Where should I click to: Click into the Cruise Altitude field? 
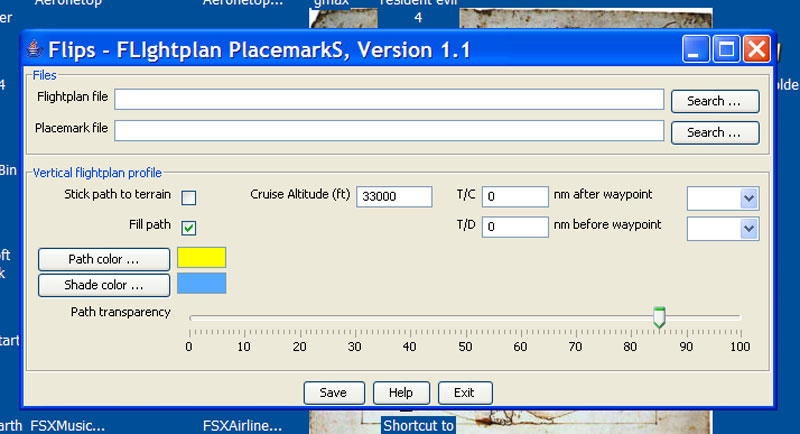[x=393, y=197]
